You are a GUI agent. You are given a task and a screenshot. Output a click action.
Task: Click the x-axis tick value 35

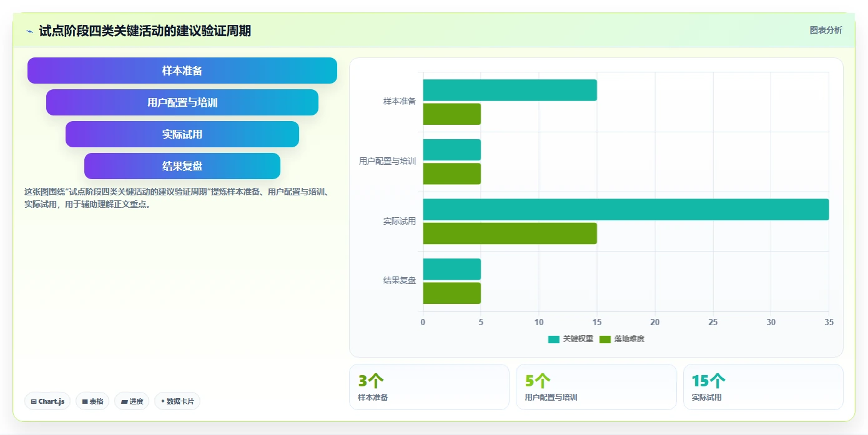[829, 322]
